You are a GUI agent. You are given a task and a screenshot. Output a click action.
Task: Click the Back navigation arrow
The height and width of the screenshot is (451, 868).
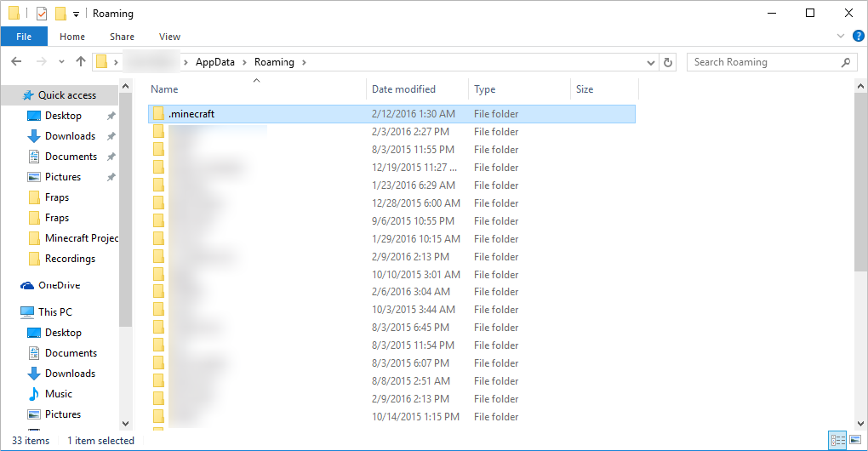click(17, 62)
